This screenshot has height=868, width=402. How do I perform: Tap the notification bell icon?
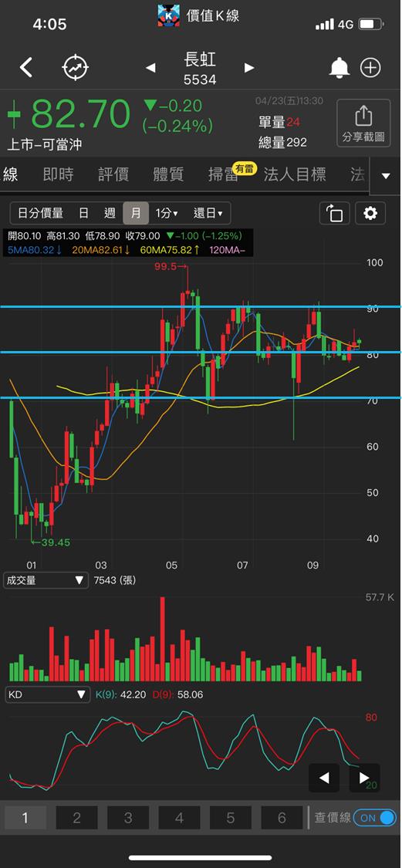(x=340, y=68)
